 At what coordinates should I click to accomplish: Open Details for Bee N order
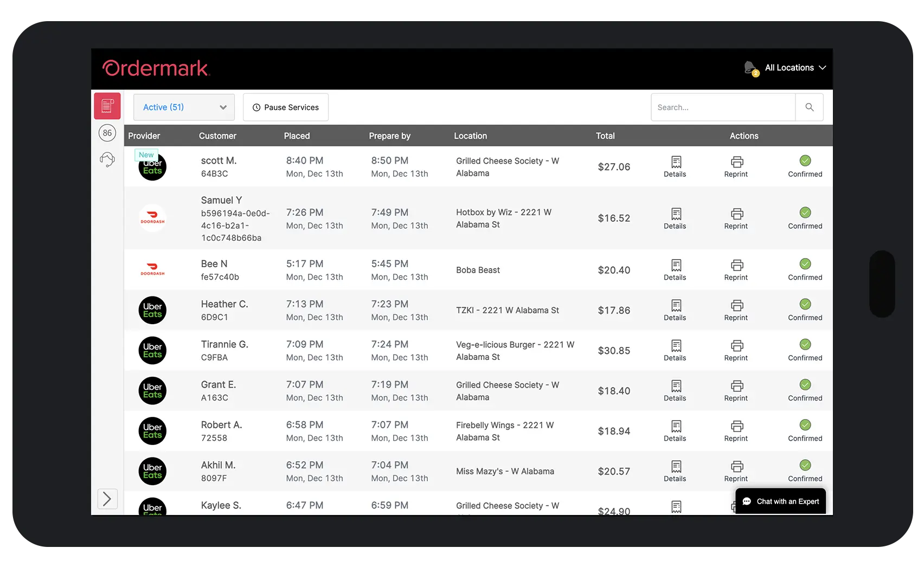(x=675, y=270)
